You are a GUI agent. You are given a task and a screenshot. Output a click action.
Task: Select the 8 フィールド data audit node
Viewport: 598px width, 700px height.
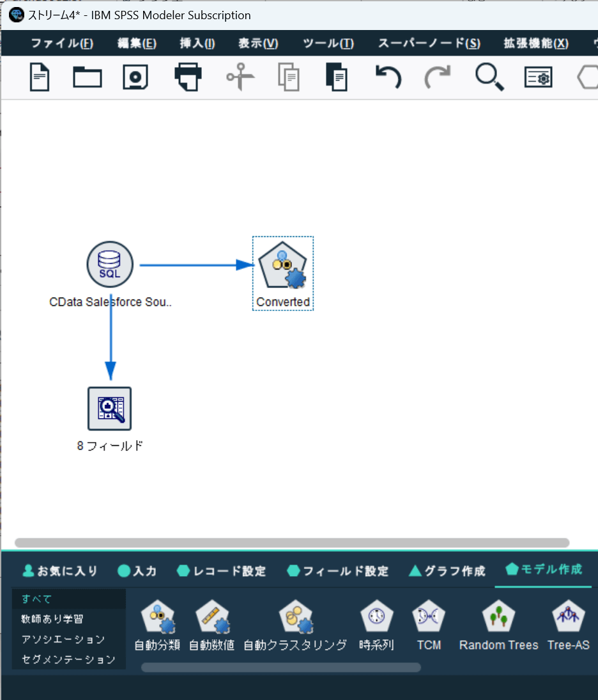(x=109, y=409)
